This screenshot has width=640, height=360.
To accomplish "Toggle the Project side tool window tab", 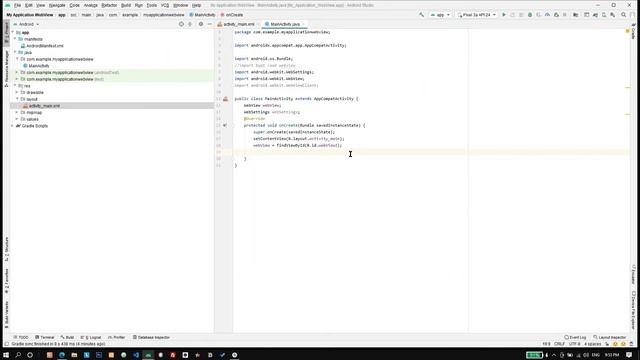I will click(x=6, y=33).
